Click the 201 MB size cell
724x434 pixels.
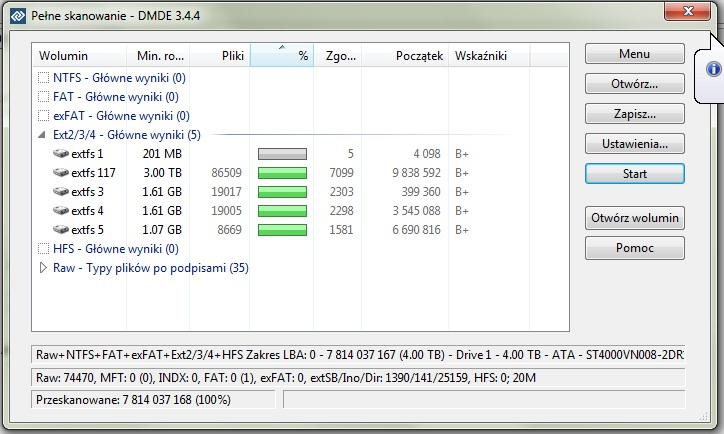pos(162,153)
